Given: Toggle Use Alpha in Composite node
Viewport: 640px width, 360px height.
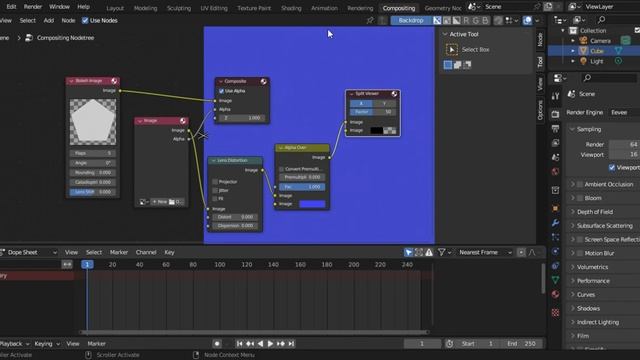Looking at the screenshot, I should (221, 91).
